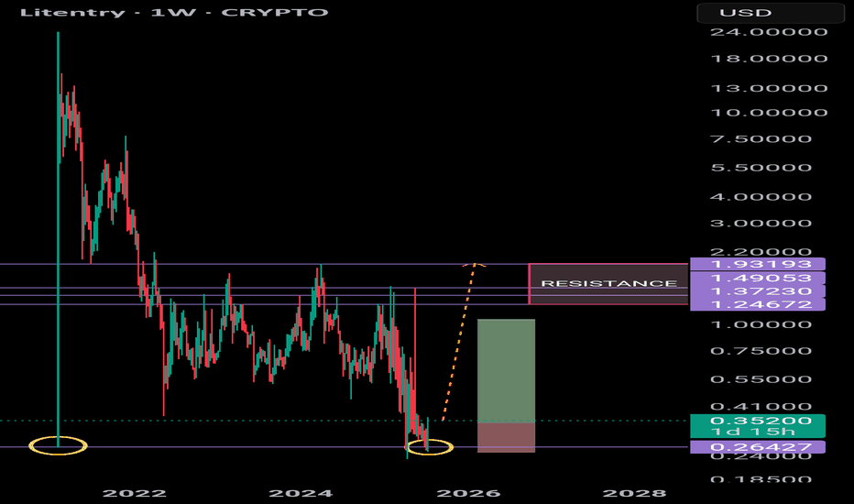Click the 2022 time axis label

tap(135, 494)
